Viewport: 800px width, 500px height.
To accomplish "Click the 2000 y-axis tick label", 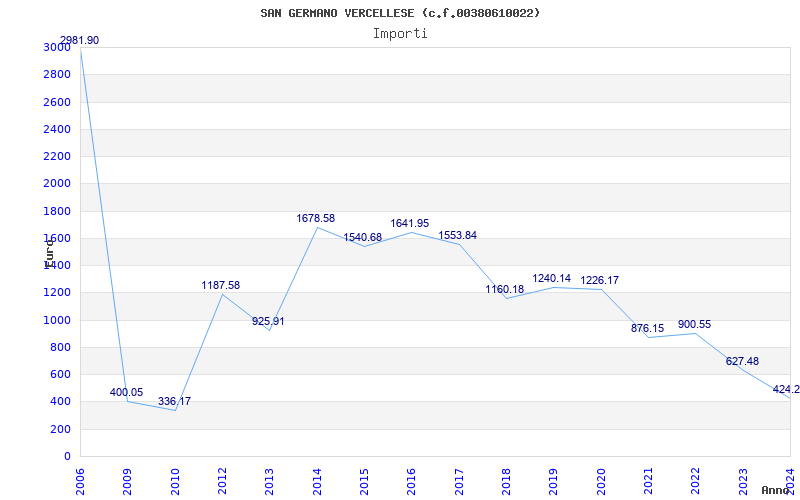I will pyautogui.click(x=57, y=184).
